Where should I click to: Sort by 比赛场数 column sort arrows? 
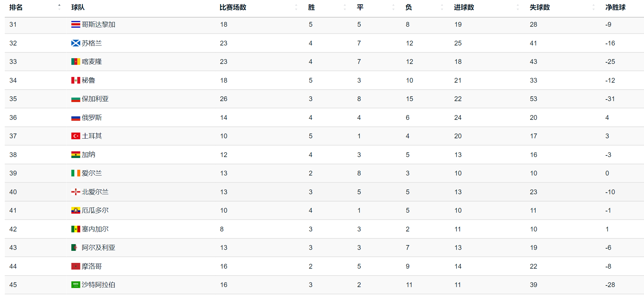pos(296,7)
